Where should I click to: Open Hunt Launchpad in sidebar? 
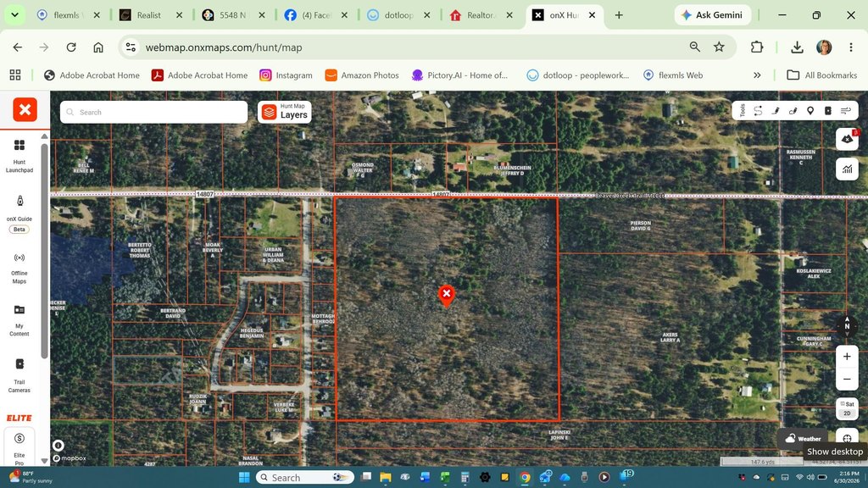(19, 157)
